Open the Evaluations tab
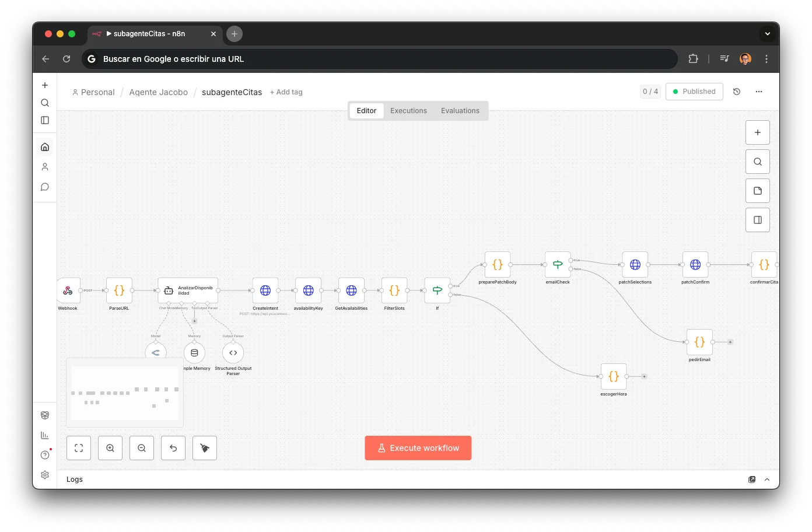The width and height of the screenshot is (812, 532). [x=460, y=110]
